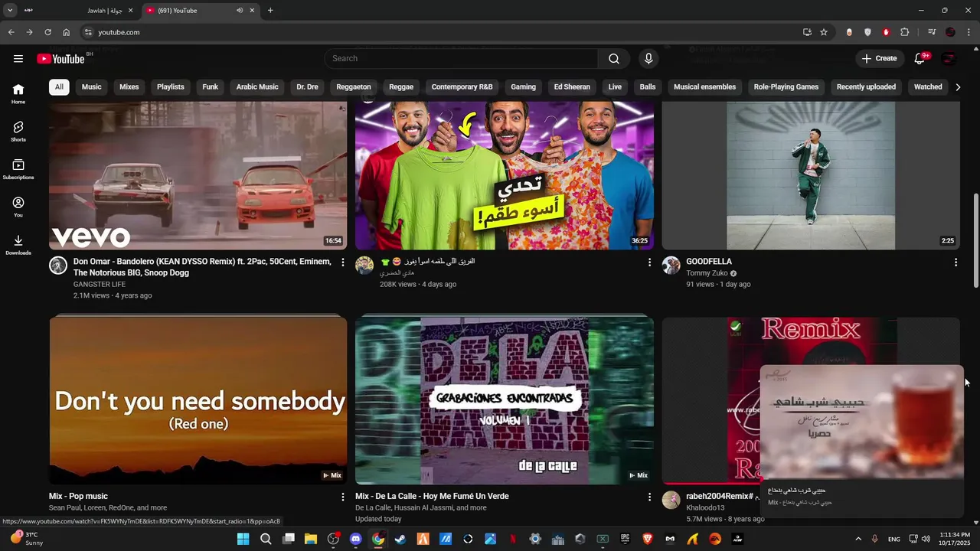
Task: Click the GOODFELLA video title
Action: [x=709, y=262]
